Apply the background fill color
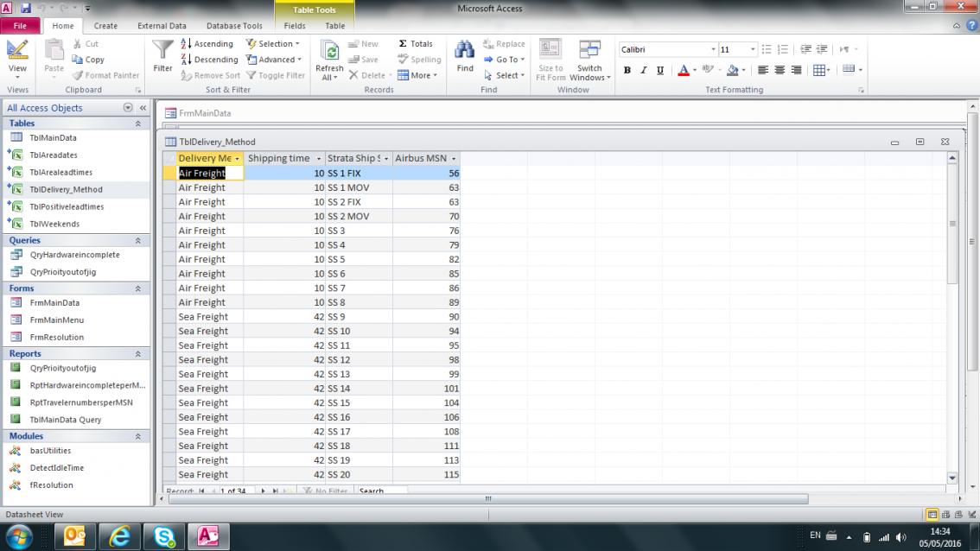Viewport: 980px width, 551px height. tap(733, 70)
